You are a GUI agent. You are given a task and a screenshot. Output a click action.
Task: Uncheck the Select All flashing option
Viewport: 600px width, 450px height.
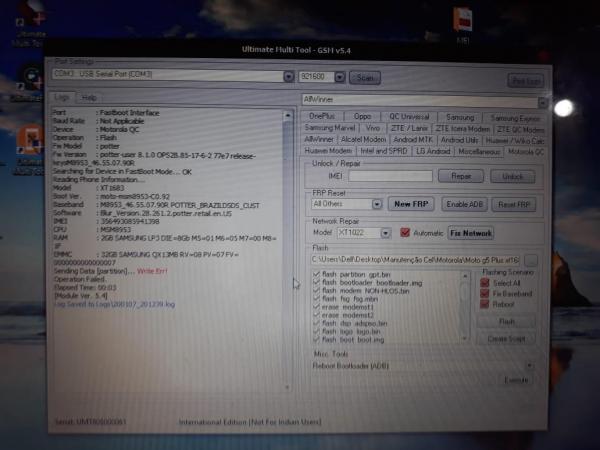pyautogui.click(x=484, y=283)
